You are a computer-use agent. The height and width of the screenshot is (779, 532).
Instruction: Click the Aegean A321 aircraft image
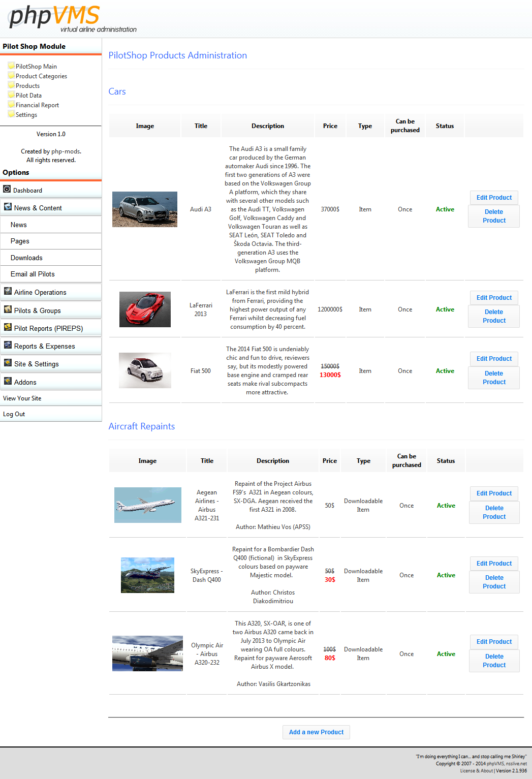(x=148, y=505)
